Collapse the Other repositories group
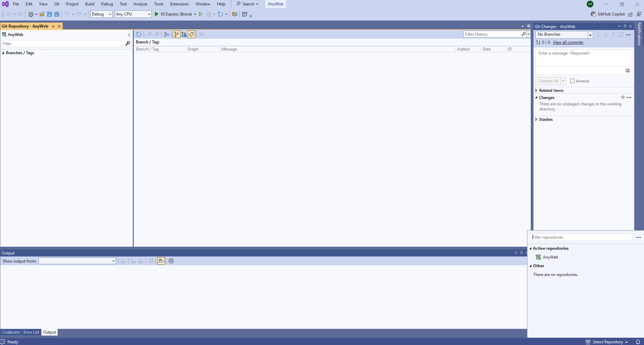This screenshot has width=644, height=345. point(530,266)
